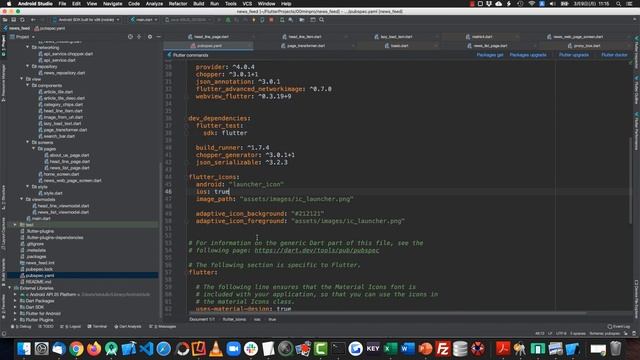The height and width of the screenshot is (360, 640).
Task: Expand the test folder
Action: tap(16, 224)
